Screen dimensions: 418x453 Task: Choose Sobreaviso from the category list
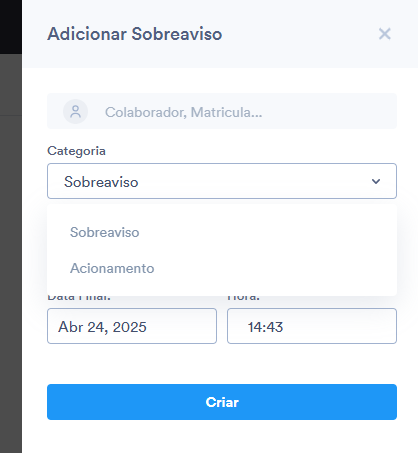tap(104, 232)
